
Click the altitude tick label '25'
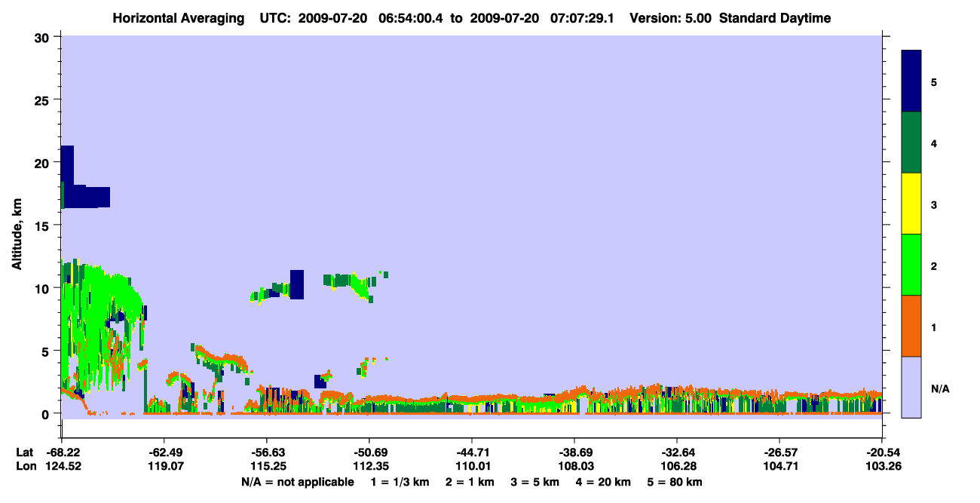coord(43,100)
